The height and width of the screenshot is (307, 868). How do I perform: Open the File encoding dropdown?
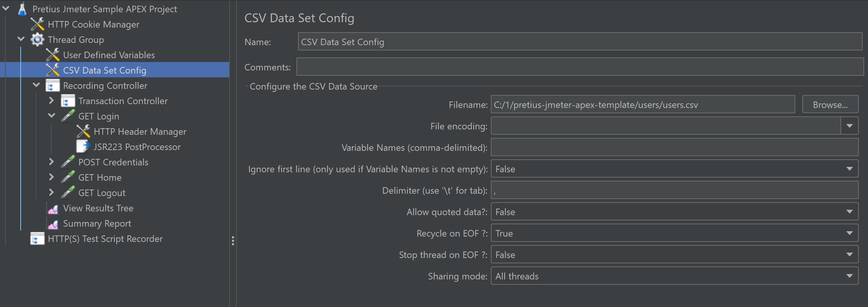[x=849, y=126]
